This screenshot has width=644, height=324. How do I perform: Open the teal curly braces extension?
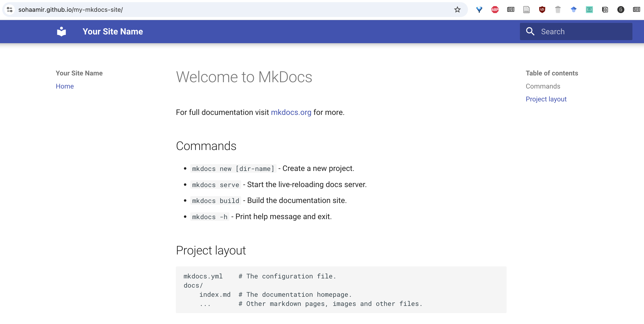(589, 10)
